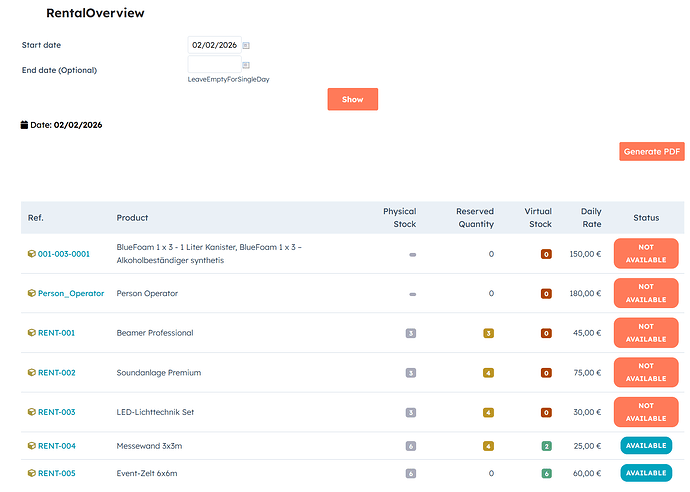Screen dimensions: 690x492
Task: Generate PDF of the rental overview
Action: click(x=651, y=152)
